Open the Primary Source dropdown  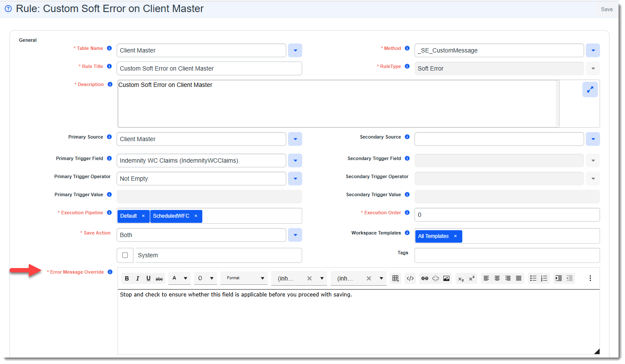[295, 139]
